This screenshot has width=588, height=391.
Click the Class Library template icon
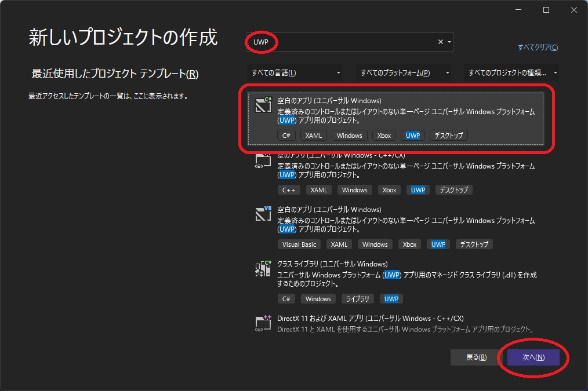click(263, 269)
